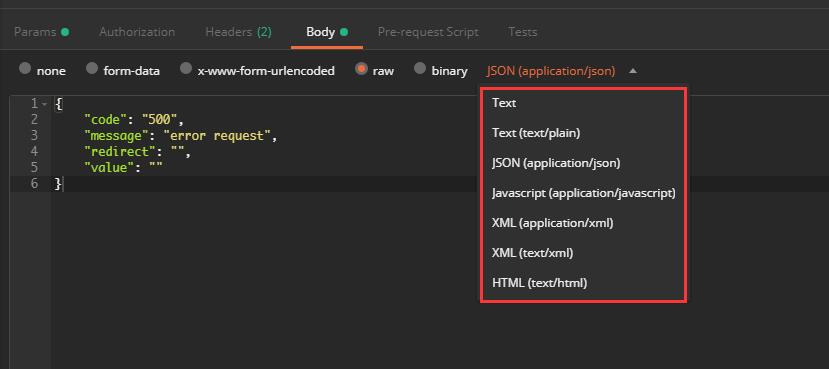Select the none radio button

pos(25,69)
